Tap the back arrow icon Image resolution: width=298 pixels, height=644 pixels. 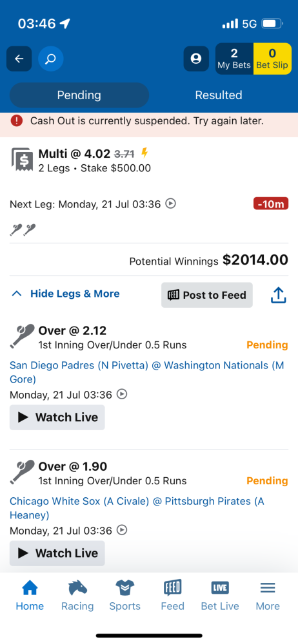pos(19,59)
